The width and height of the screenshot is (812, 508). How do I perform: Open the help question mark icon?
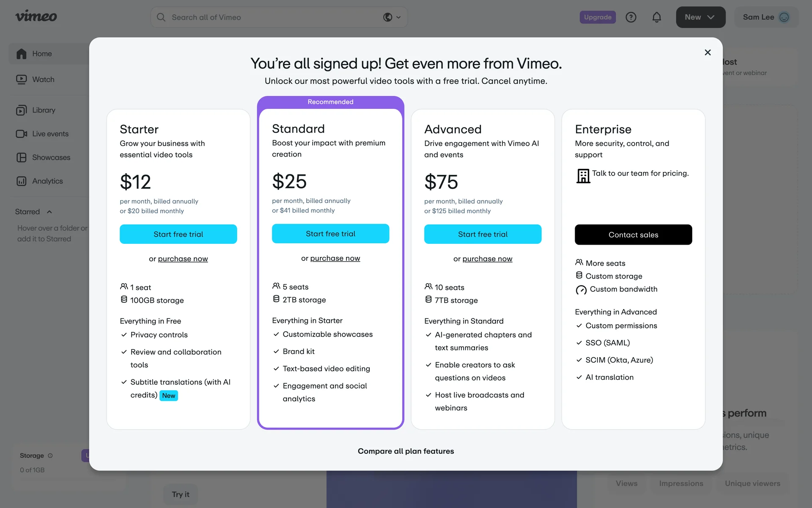coord(631,17)
